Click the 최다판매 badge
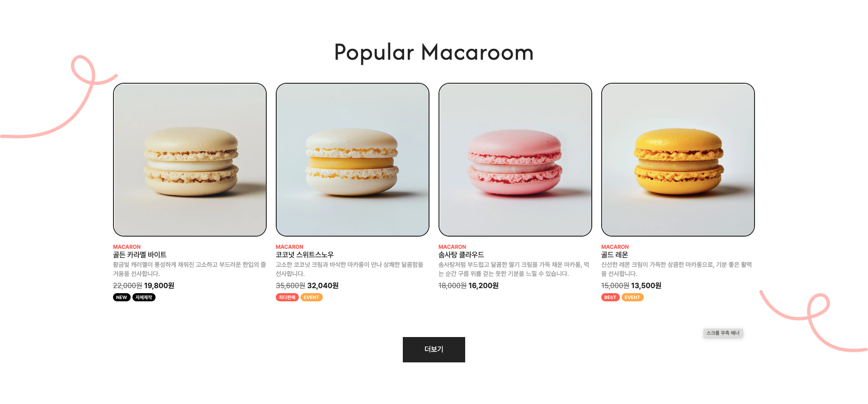 pyautogui.click(x=287, y=297)
